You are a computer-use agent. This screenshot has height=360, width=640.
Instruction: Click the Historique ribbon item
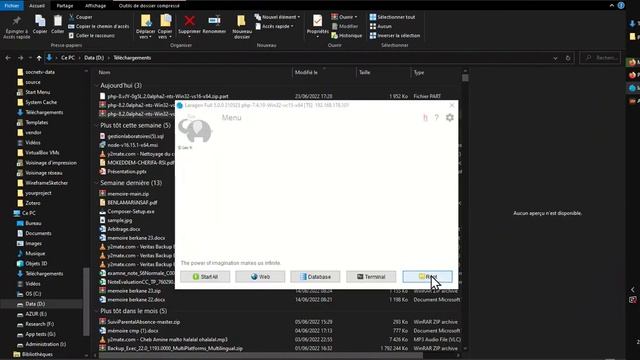point(347,36)
